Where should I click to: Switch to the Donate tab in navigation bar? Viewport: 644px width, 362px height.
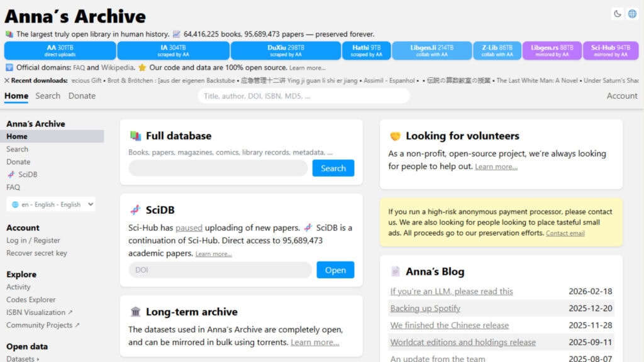click(82, 96)
